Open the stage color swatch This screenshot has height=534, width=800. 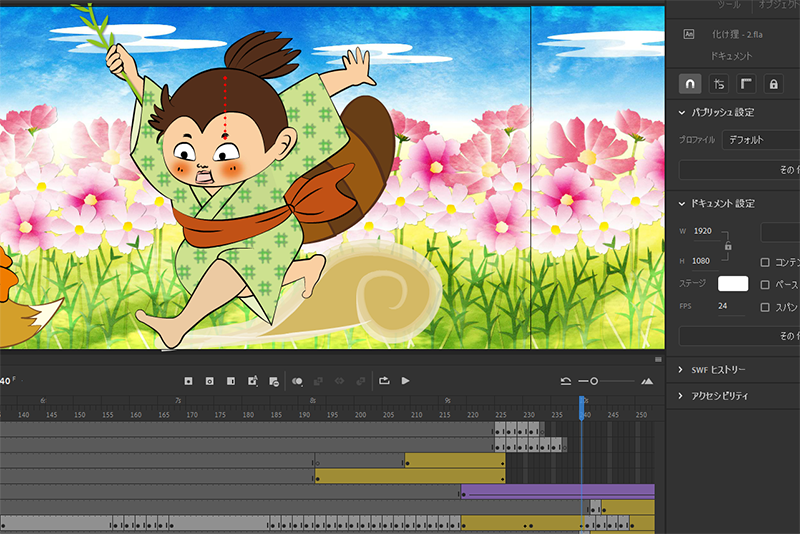pyautogui.click(x=733, y=284)
